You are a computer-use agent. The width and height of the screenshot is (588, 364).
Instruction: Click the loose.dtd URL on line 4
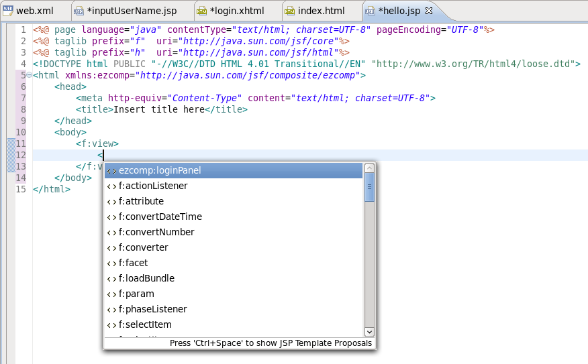pyautogui.click(x=473, y=64)
